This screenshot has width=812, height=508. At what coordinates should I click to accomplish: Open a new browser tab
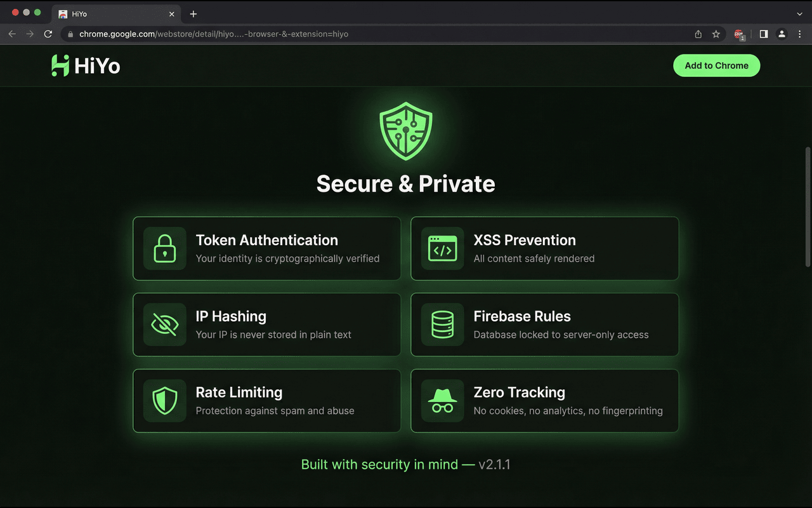tap(193, 14)
